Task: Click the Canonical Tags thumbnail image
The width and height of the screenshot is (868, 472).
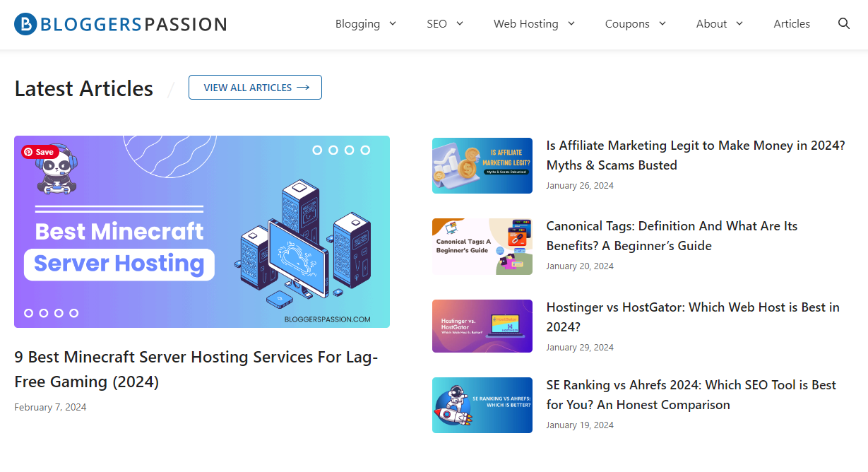Action: pyautogui.click(x=482, y=247)
